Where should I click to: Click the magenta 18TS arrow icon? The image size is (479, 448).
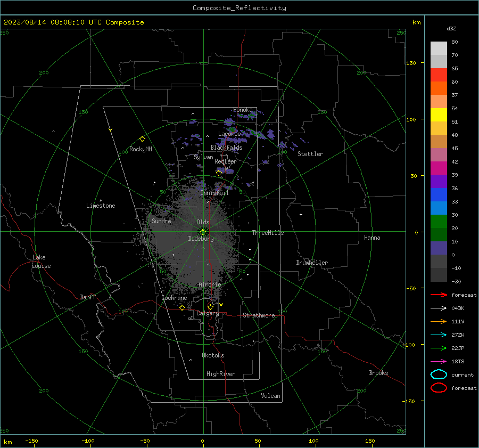[439, 362]
